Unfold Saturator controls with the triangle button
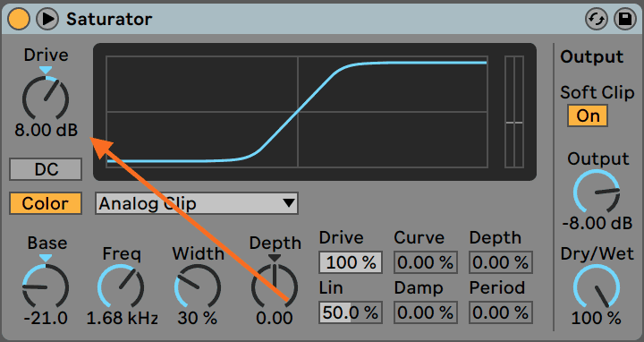The width and height of the screenshot is (644, 342). 47,19
